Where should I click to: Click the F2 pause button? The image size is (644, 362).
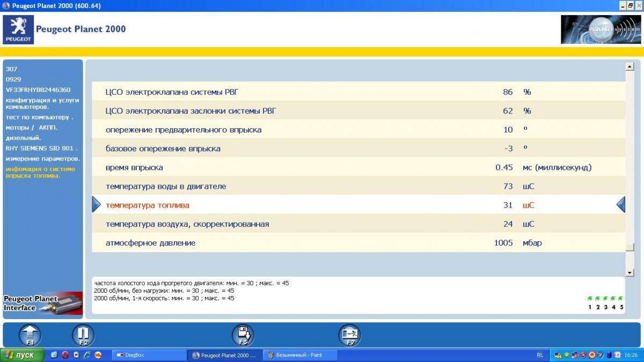pyautogui.click(x=83, y=336)
